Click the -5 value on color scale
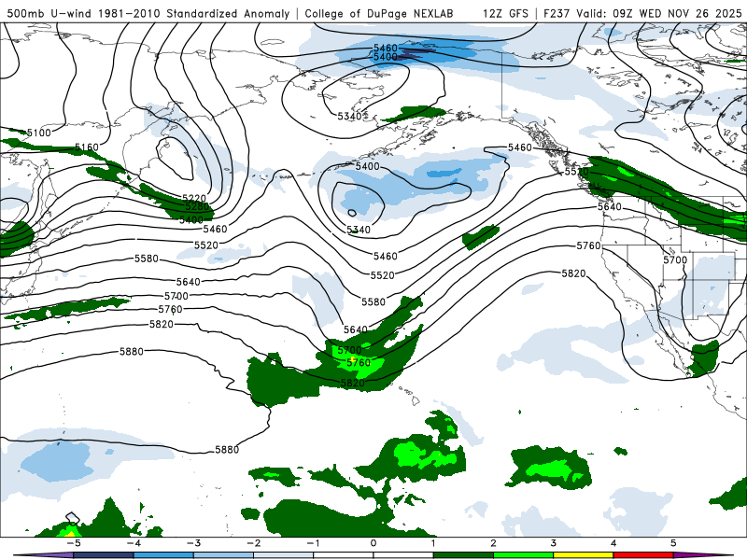Screen dimensions: 747x560 74,543
